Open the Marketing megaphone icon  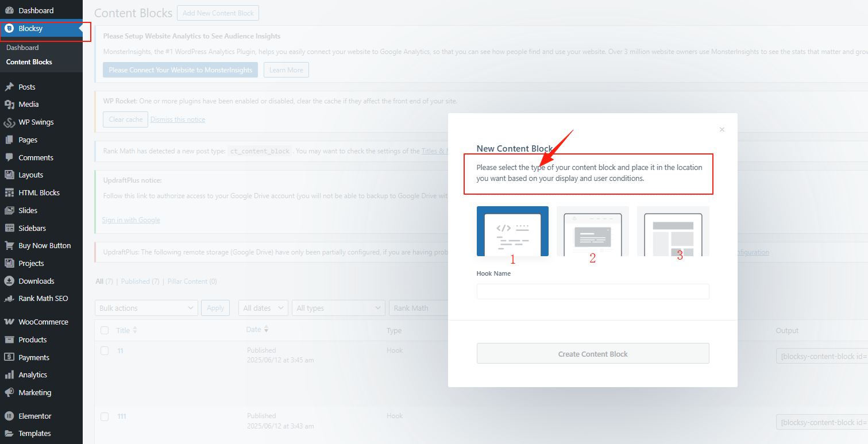coord(9,392)
